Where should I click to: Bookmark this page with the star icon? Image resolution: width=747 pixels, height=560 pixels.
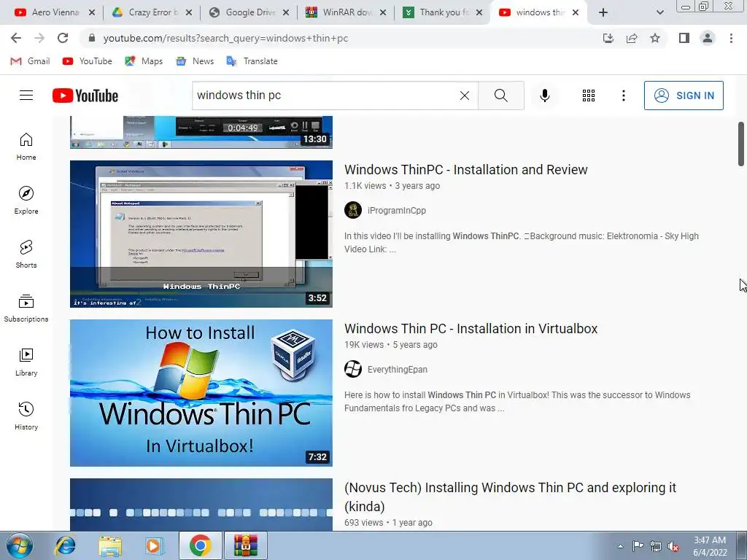point(655,38)
